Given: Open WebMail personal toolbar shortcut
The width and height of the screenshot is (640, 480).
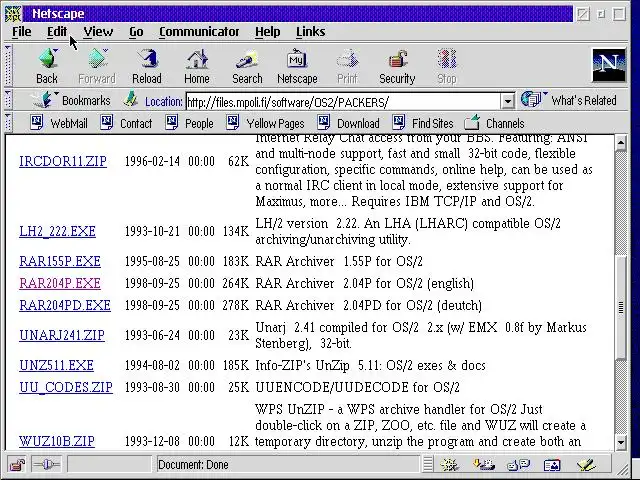Looking at the screenshot, I should click(59, 123).
